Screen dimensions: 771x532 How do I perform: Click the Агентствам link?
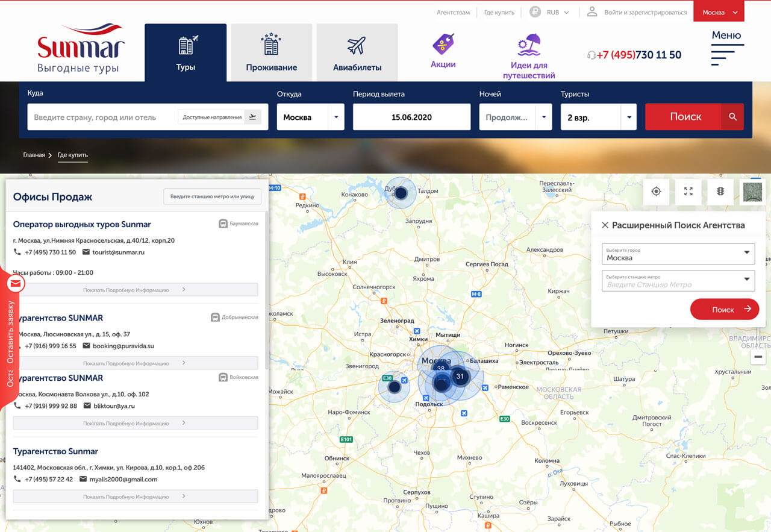click(x=453, y=12)
